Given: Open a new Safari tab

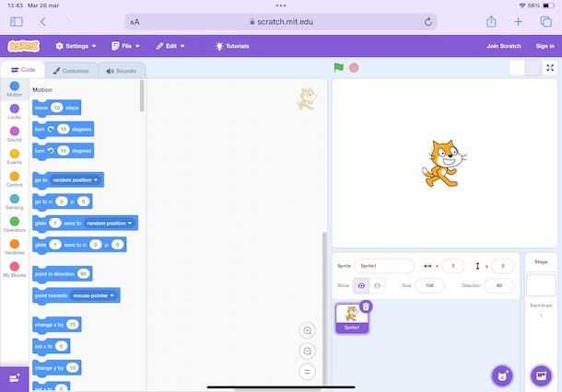Looking at the screenshot, I should pyautogui.click(x=518, y=22).
